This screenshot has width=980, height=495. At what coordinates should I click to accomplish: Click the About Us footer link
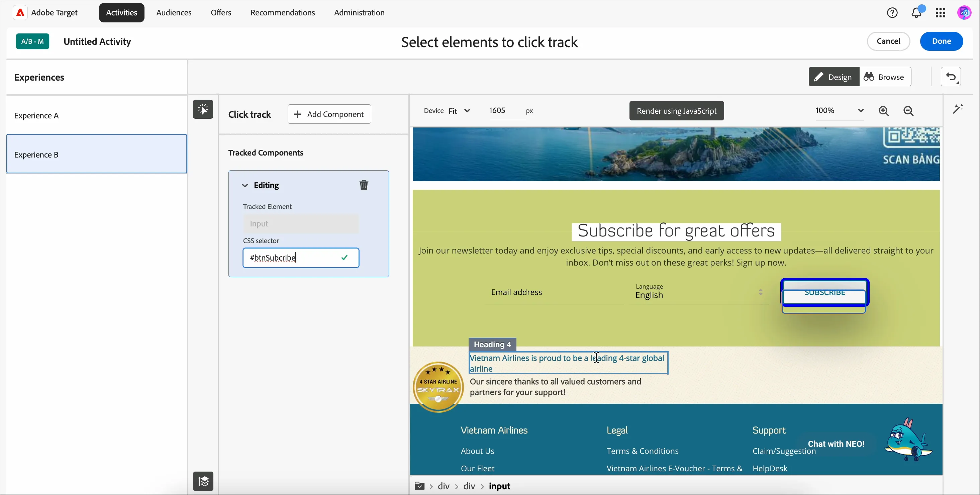pos(477,451)
